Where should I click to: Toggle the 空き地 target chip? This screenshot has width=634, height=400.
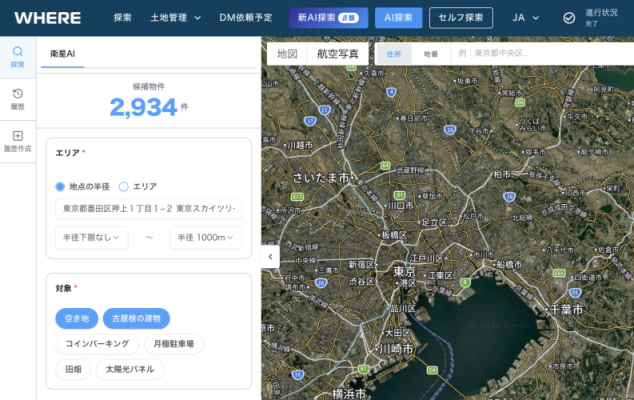(x=77, y=318)
